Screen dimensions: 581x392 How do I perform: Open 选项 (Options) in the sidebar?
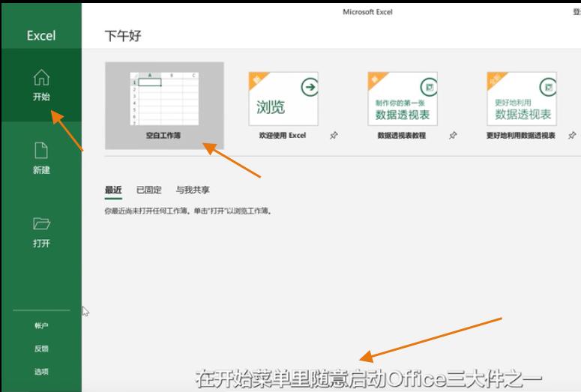[41, 372]
